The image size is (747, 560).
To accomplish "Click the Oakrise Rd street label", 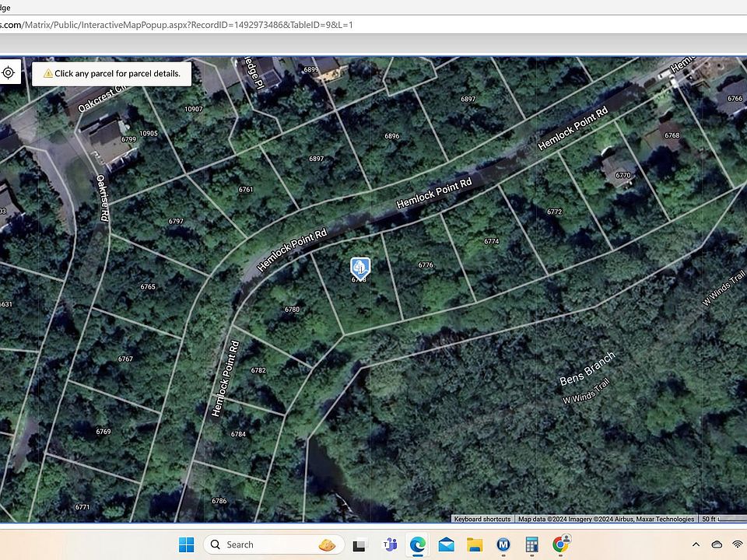I will pos(103,198).
